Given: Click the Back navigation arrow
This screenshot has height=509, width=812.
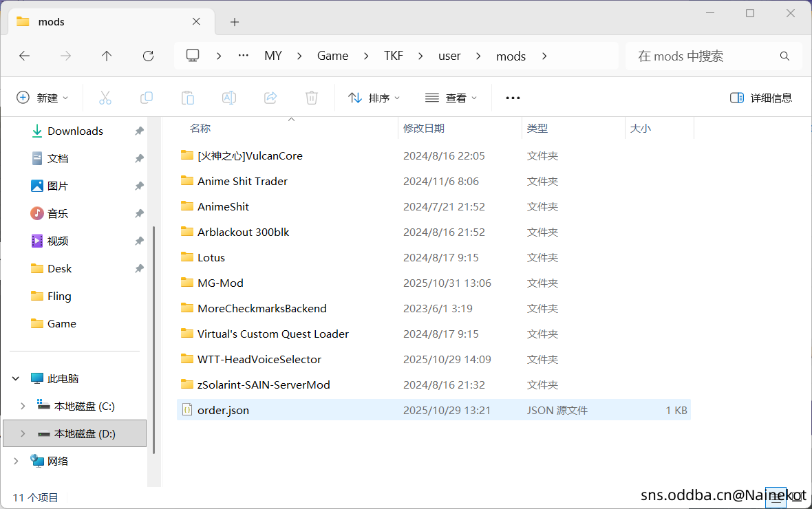Looking at the screenshot, I should [25, 56].
